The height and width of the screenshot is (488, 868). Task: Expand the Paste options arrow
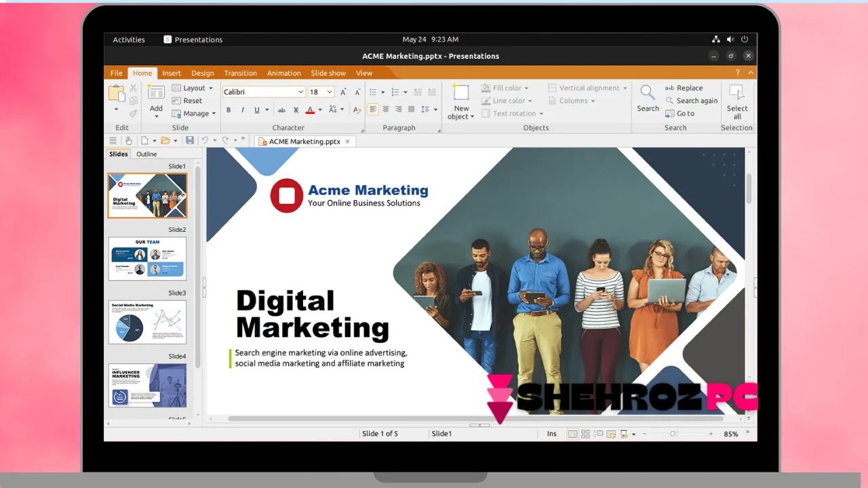pyautogui.click(x=116, y=109)
